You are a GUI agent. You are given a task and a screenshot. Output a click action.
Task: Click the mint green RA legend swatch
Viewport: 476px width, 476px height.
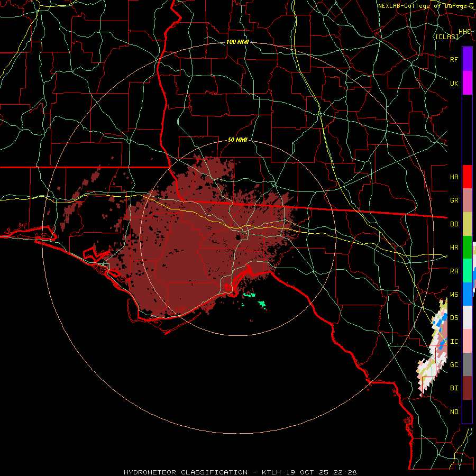[x=467, y=271]
